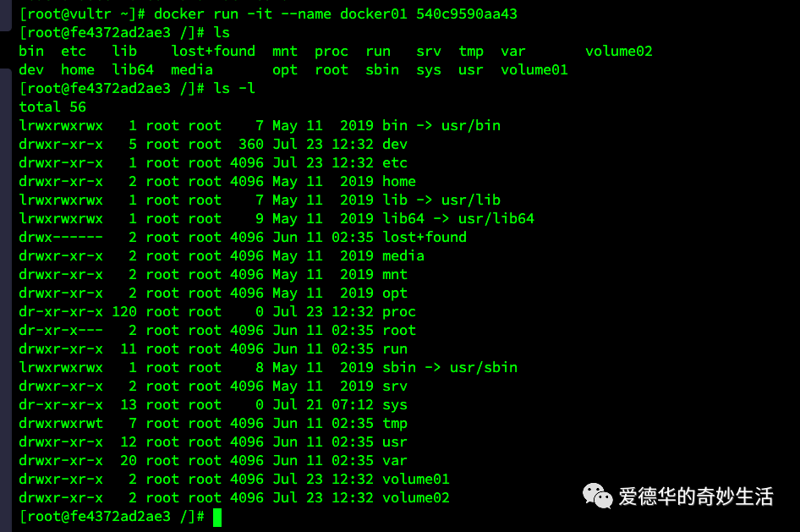Click the 'sbin -> usr/sbin' entry
The image size is (800, 532).
point(450,368)
